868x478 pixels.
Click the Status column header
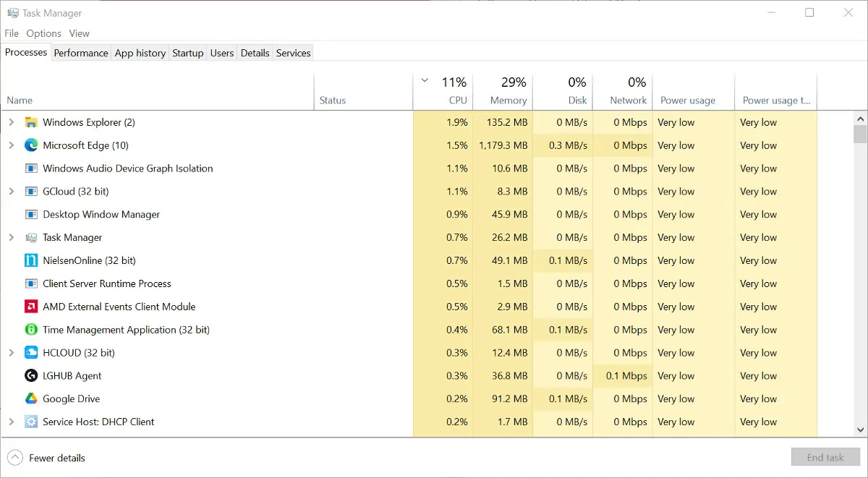(332, 100)
